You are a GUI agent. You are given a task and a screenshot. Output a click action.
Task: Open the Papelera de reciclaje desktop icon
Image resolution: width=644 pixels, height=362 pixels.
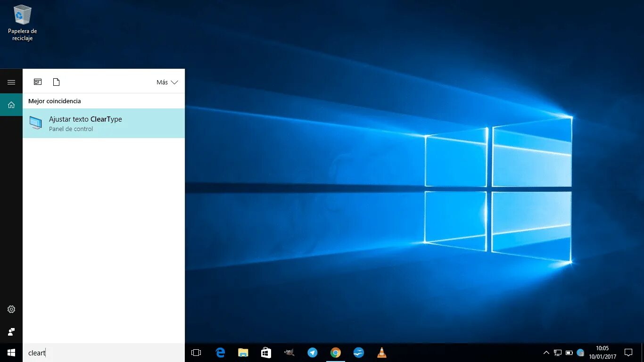click(22, 23)
